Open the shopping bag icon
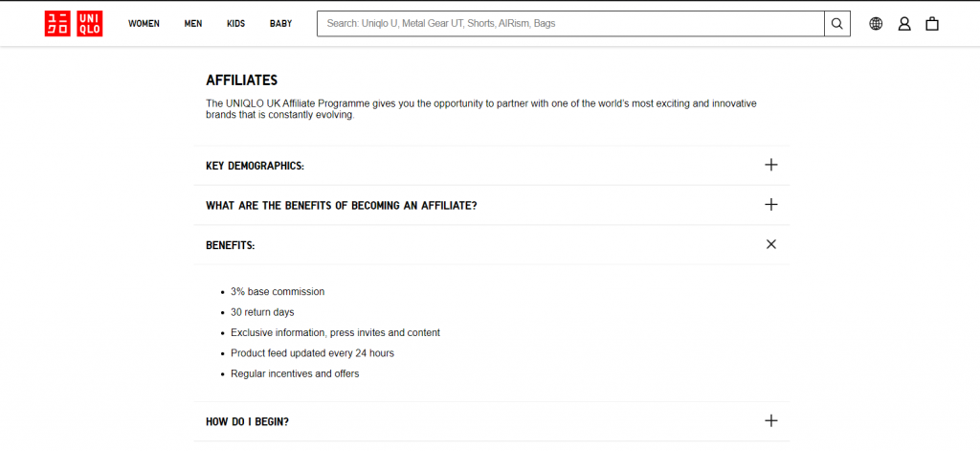The image size is (980, 451). [931, 24]
